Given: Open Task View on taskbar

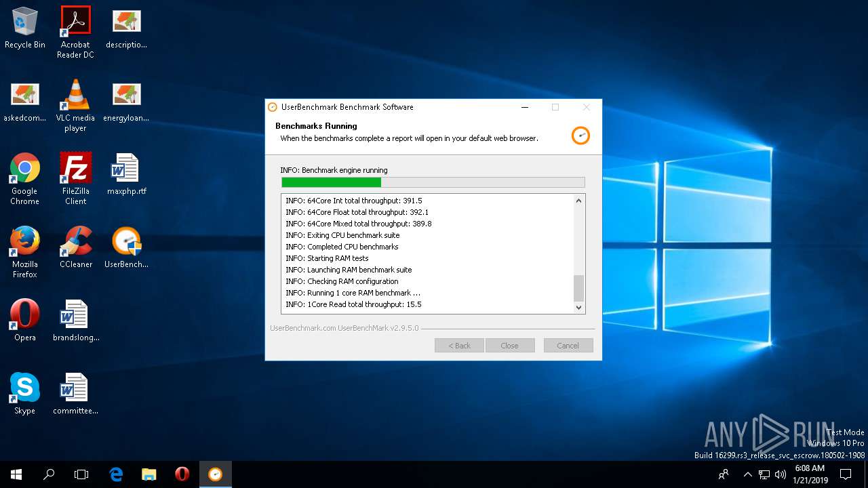Looking at the screenshot, I should [81, 474].
